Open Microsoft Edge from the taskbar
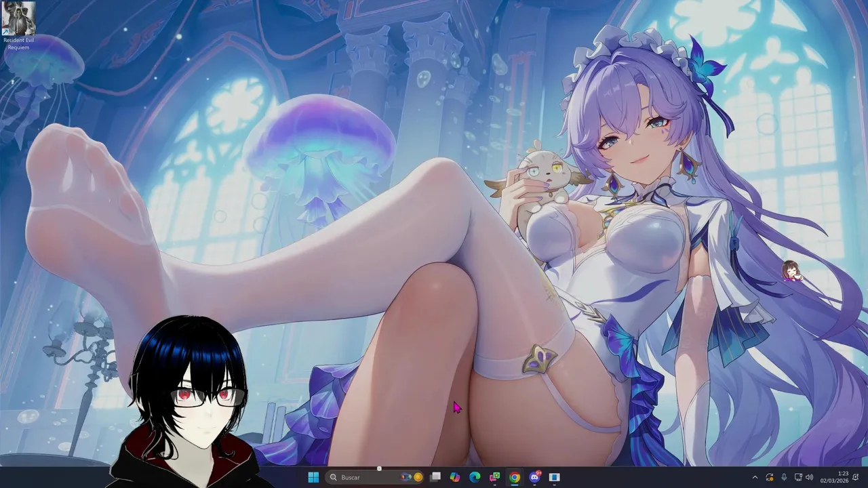The height and width of the screenshot is (488, 868). click(x=475, y=477)
